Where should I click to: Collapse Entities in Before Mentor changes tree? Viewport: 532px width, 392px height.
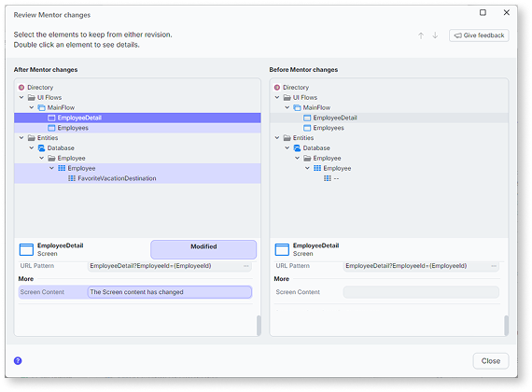[x=277, y=138]
